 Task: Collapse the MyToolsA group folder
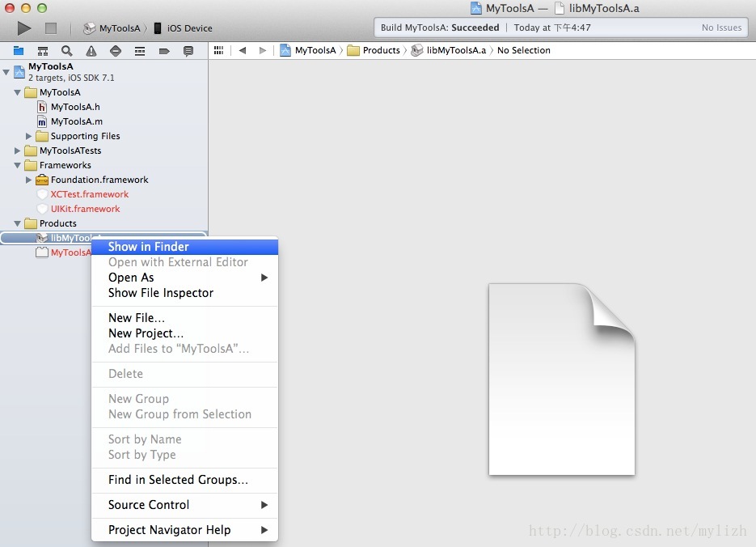[17, 92]
